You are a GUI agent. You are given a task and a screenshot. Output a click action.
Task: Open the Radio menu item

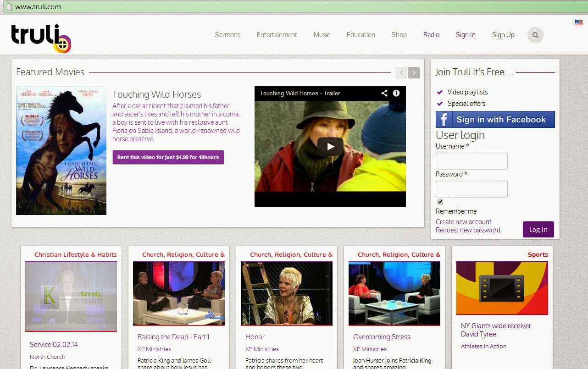tap(431, 35)
